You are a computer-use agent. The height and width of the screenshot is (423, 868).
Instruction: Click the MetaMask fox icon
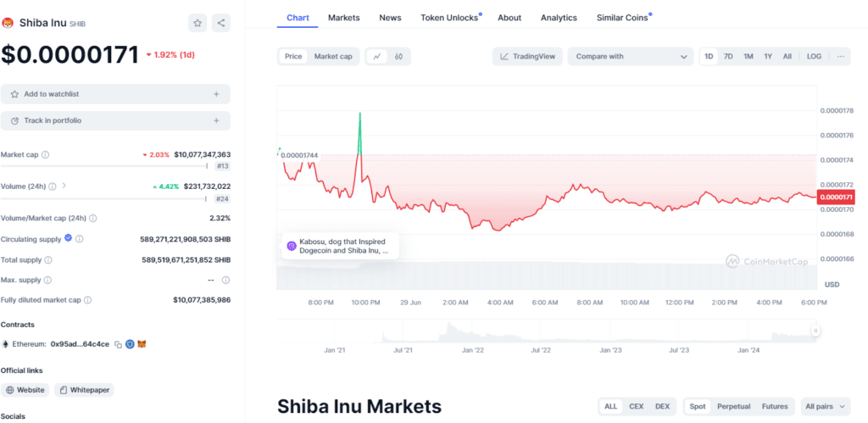pos(142,344)
